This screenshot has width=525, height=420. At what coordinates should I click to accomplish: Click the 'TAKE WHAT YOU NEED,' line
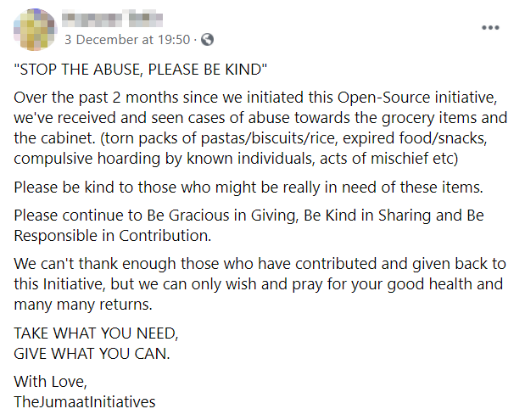tap(96, 333)
